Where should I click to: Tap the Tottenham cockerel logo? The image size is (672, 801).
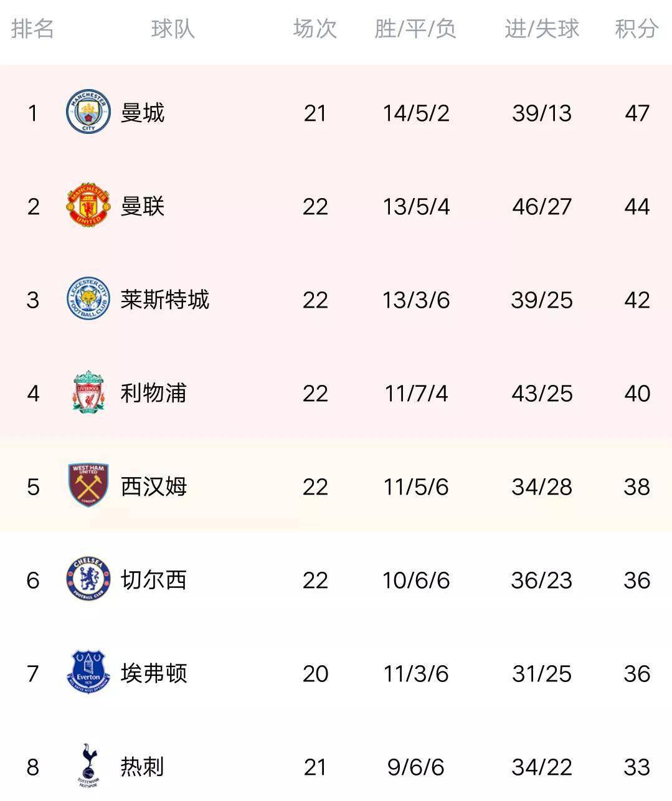click(x=88, y=765)
